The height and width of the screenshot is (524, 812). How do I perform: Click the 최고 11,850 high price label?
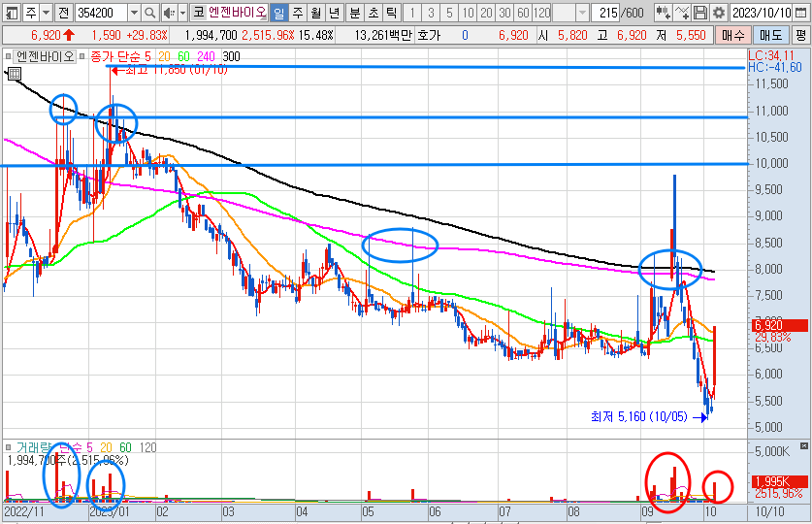click(x=176, y=70)
